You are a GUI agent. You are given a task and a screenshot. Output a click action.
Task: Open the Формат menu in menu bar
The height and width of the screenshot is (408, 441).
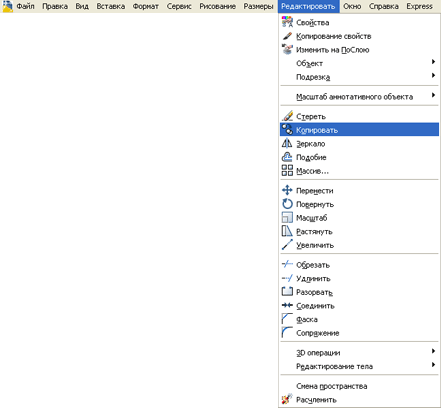pos(146,6)
